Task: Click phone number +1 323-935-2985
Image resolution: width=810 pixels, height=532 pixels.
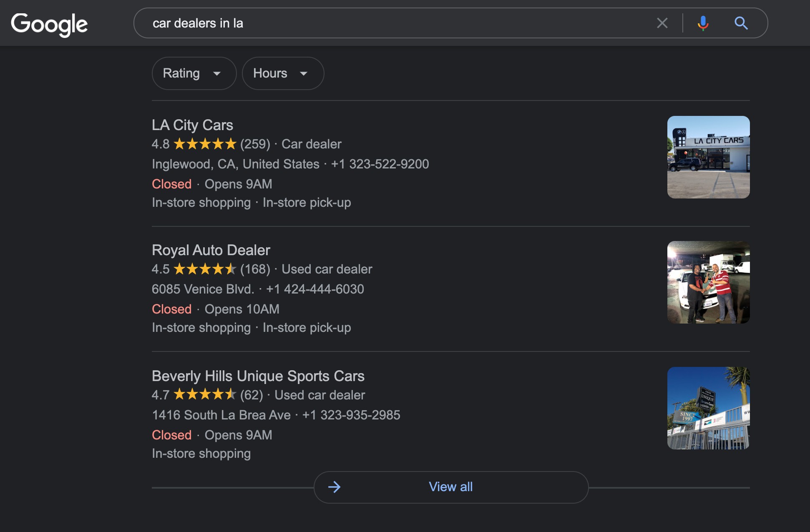Action: 351,415
